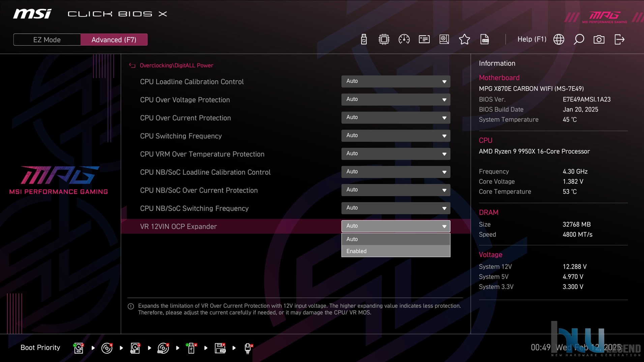The image size is (644, 362).
Task: Select CPU Over Current Protection label
Action: point(185,118)
